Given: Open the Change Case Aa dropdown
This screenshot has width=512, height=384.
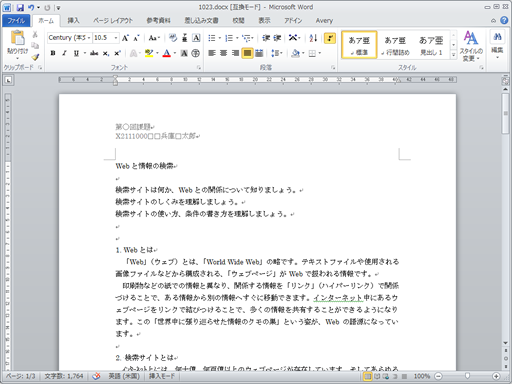Looking at the screenshot, I should coord(154,38).
